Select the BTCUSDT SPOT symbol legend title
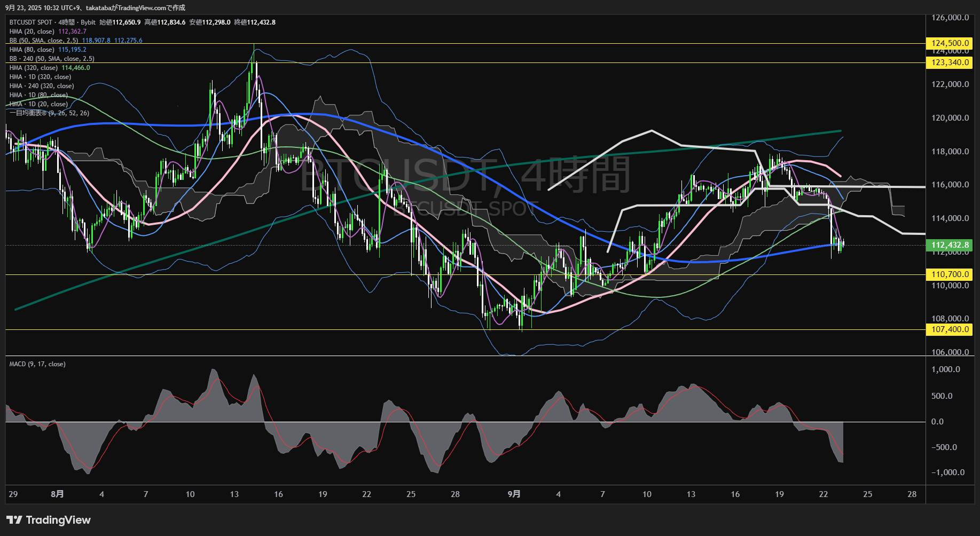The image size is (980, 536). 31,22
